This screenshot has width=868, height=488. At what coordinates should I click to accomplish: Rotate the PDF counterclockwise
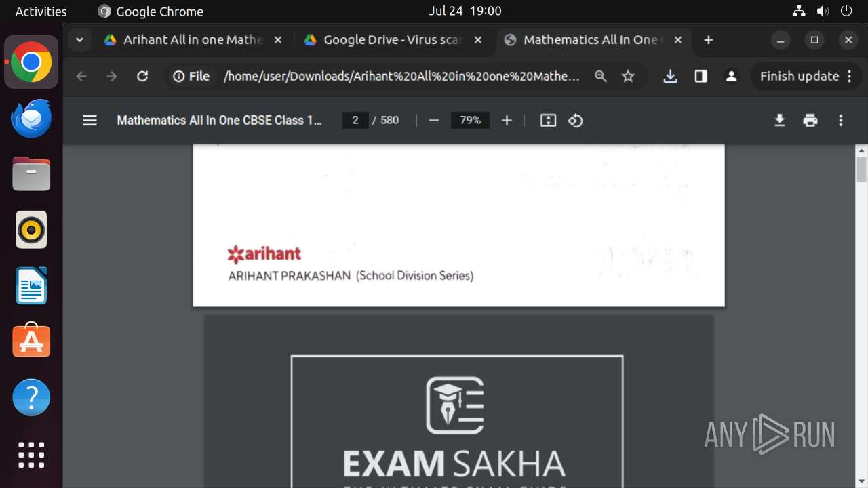point(576,121)
